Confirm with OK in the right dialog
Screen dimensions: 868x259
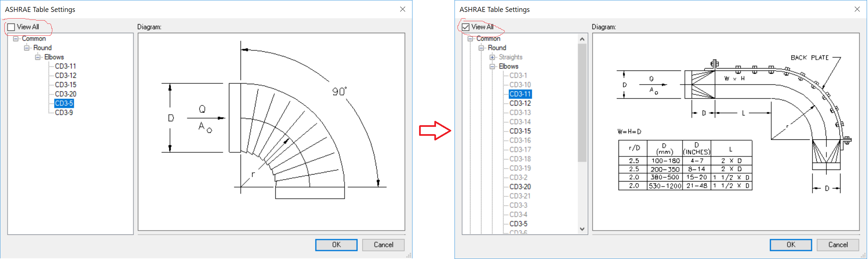tap(791, 245)
